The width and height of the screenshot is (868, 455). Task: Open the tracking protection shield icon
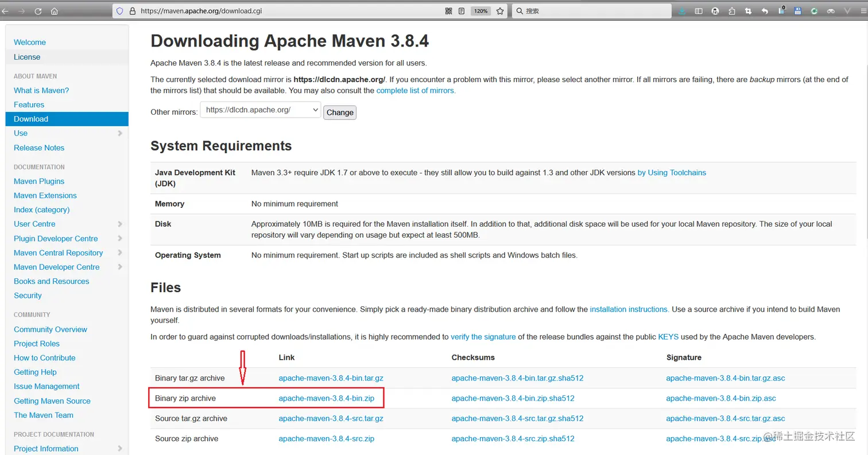120,11
